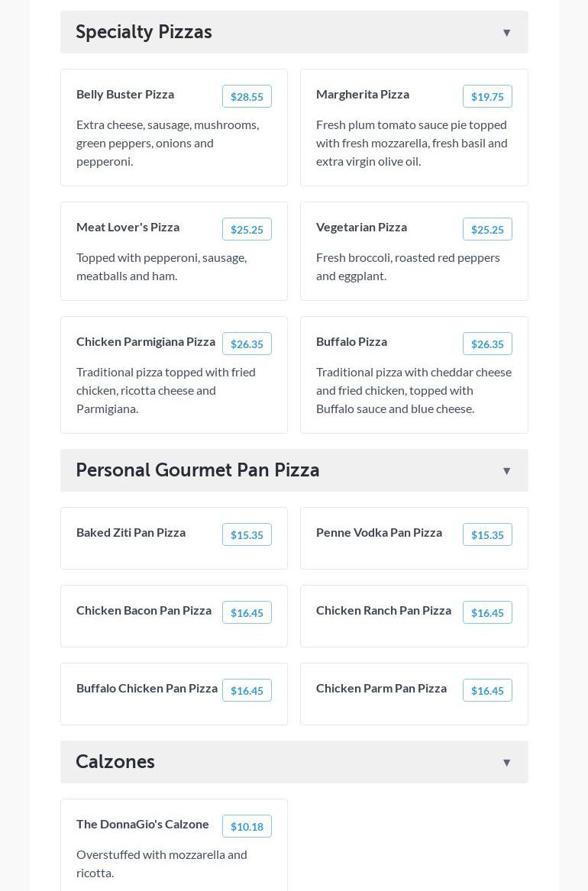Select Penne Vodka Pan Pizza $15.35 price
The width and height of the screenshot is (588, 891).
[x=487, y=534]
